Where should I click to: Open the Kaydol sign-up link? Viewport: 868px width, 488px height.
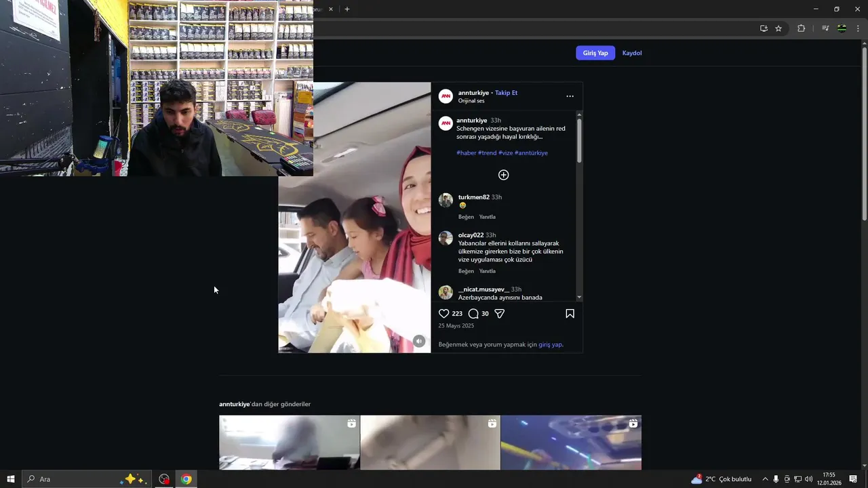[632, 53]
